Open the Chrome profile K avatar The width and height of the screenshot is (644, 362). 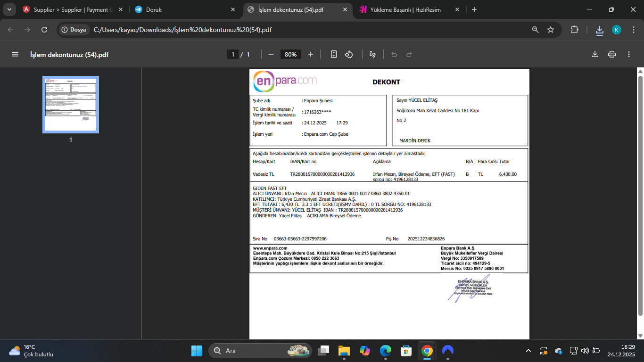click(x=617, y=30)
